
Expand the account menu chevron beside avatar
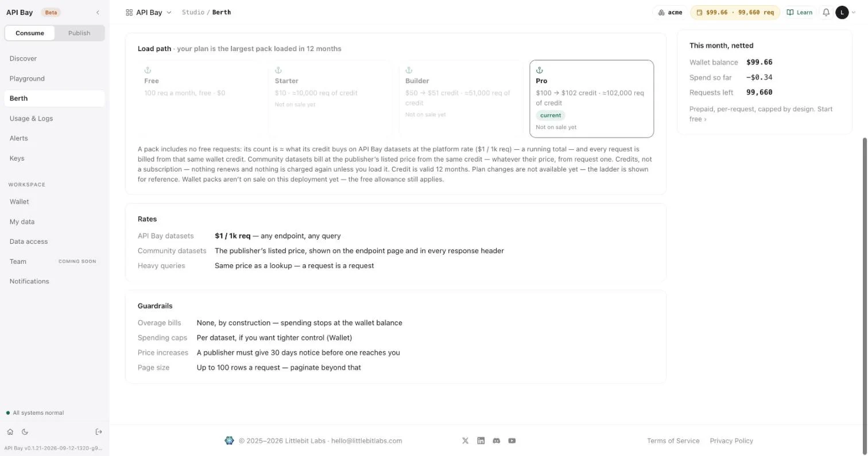(854, 12)
